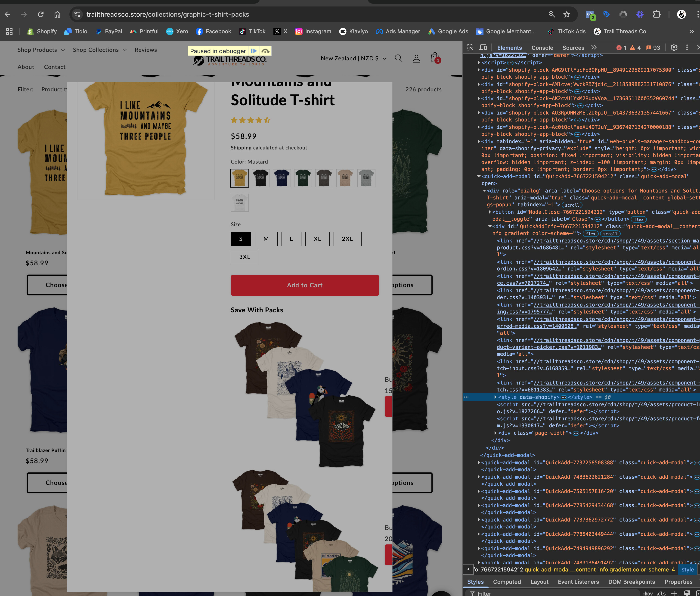Open the Printful bookmark
Image resolution: width=700 pixels, height=596 pixels.
[144, 31]
